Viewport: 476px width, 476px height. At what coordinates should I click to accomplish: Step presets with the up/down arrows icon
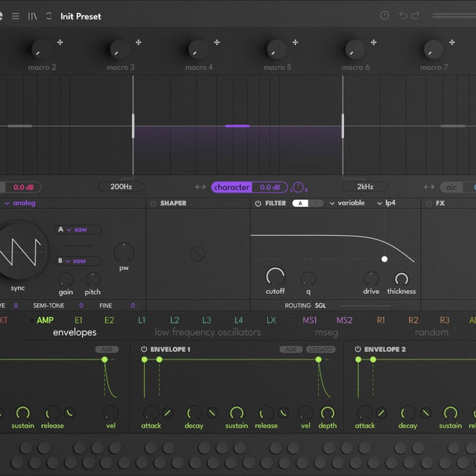pos(48,16)
